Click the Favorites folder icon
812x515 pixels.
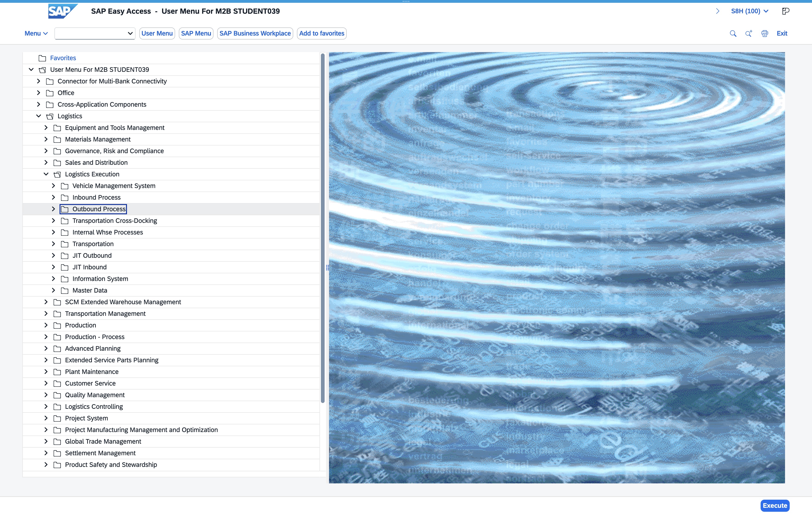click(42, 58)
